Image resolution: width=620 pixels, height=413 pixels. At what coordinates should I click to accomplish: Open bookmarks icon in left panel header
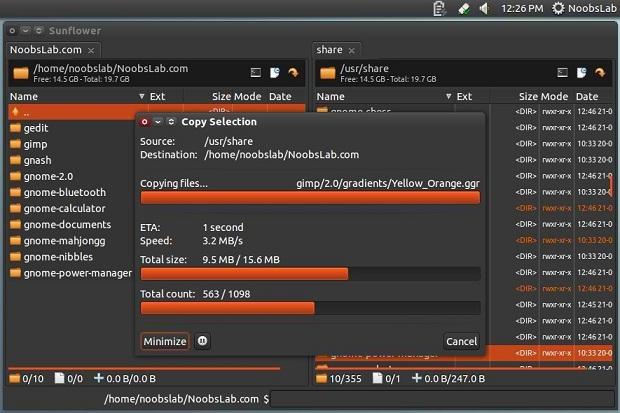click(274, 73)
